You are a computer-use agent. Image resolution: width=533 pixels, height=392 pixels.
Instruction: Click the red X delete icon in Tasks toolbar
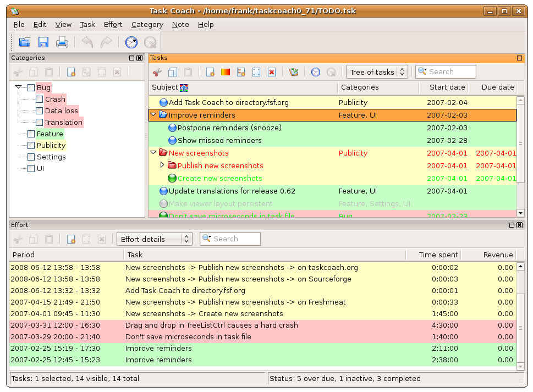272,72
